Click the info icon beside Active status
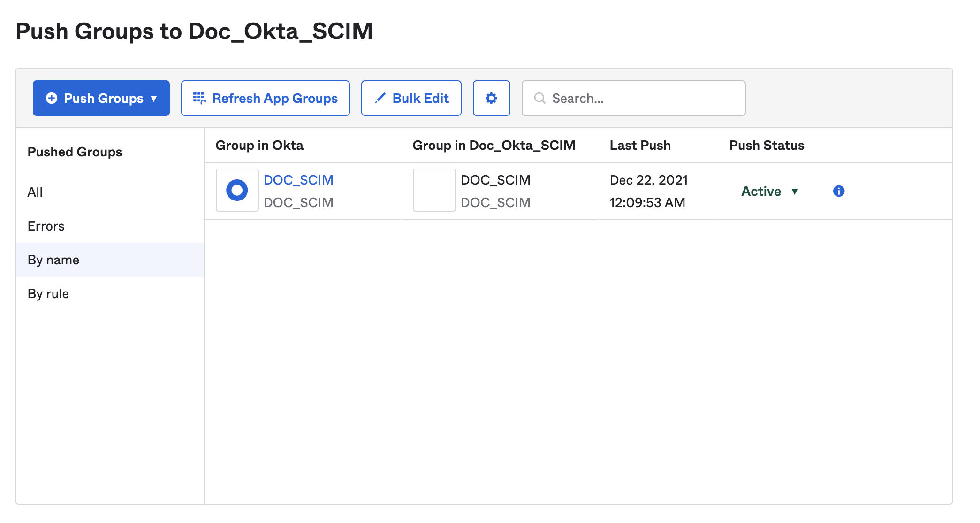Viewport: 980px width, 523px height. point(839,191)
